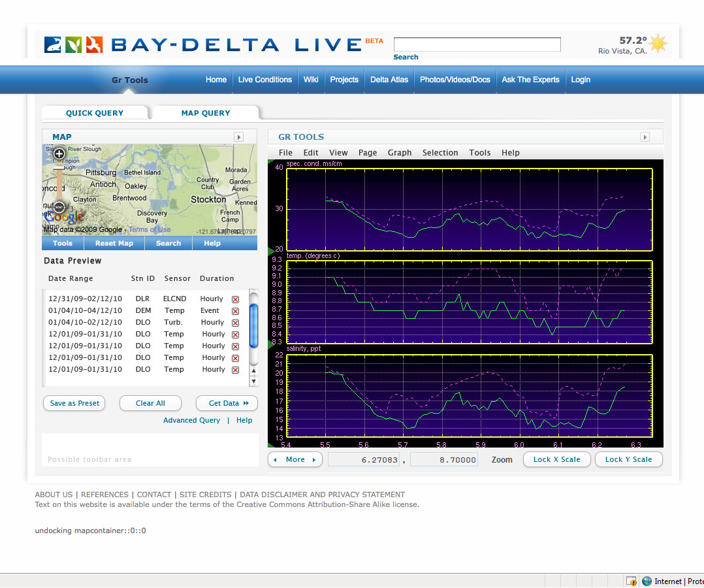
Task: Open Help link next to Advanced Query
Action: click(244, 421)
